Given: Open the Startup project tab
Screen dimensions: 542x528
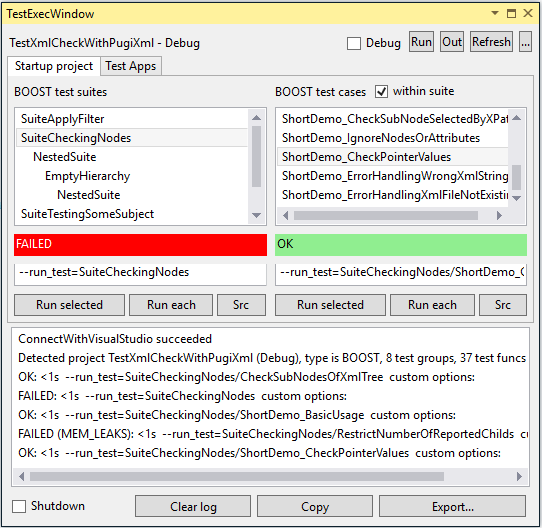Looking at the screenshot, I should 54,66.
